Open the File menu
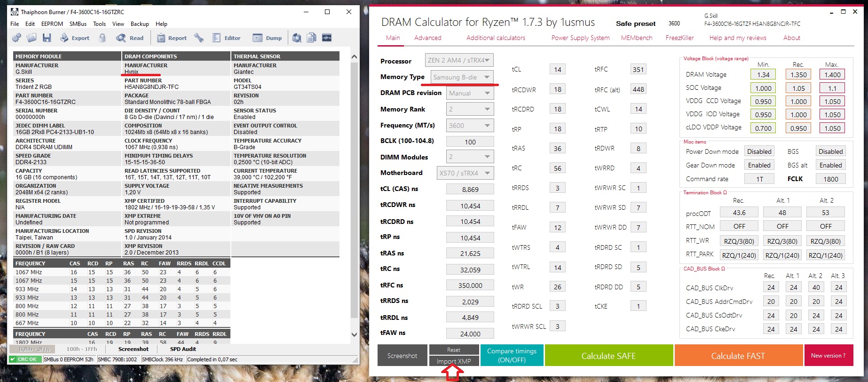This screenshot has width=868, height=382. (x=15, y=24)
